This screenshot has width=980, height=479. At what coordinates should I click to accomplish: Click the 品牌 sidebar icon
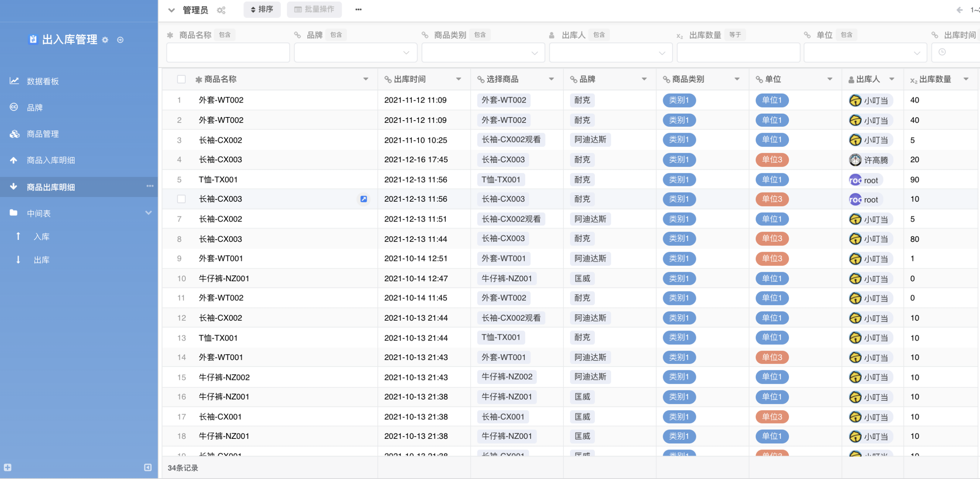pyautogui.click(x=14, y=107)
